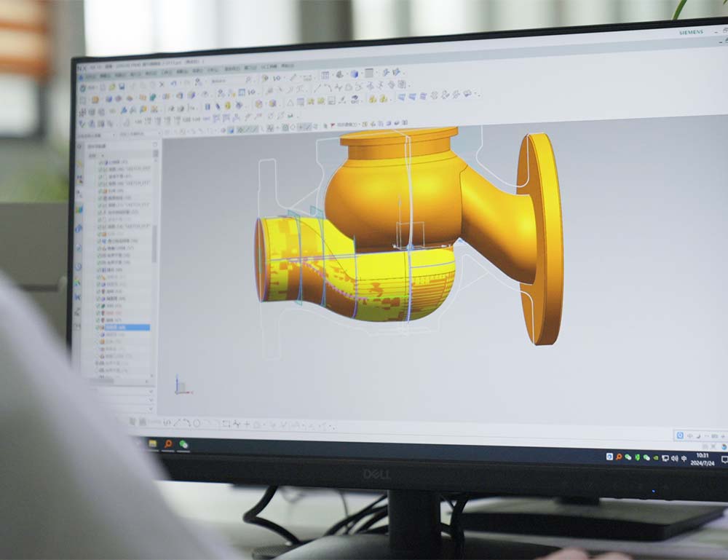Expand the first collapsed panel below navigator
728x560 pixels.
click(x=151, y=392)
